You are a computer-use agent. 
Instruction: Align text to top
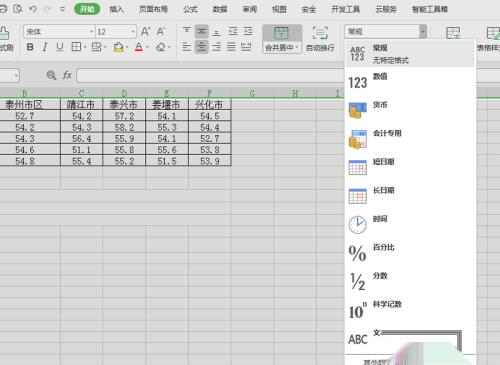pyautogui.click(x=187, y=31)
